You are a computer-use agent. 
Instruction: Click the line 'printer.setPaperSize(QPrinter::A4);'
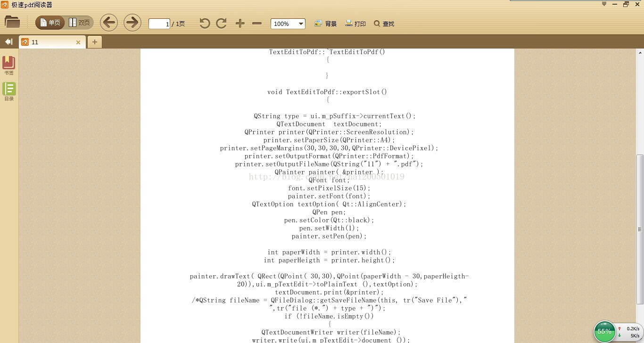coord(329,140)
